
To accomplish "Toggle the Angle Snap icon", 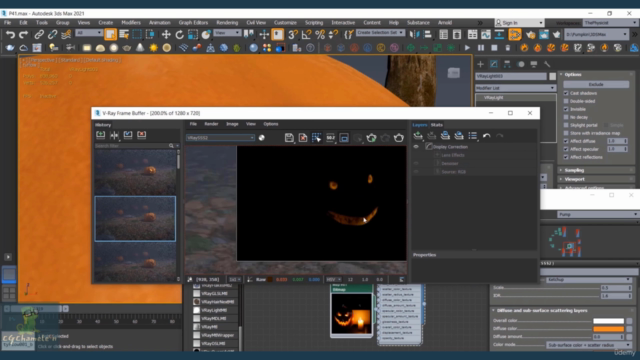I will pyautogui.click(x=306, y=35).
